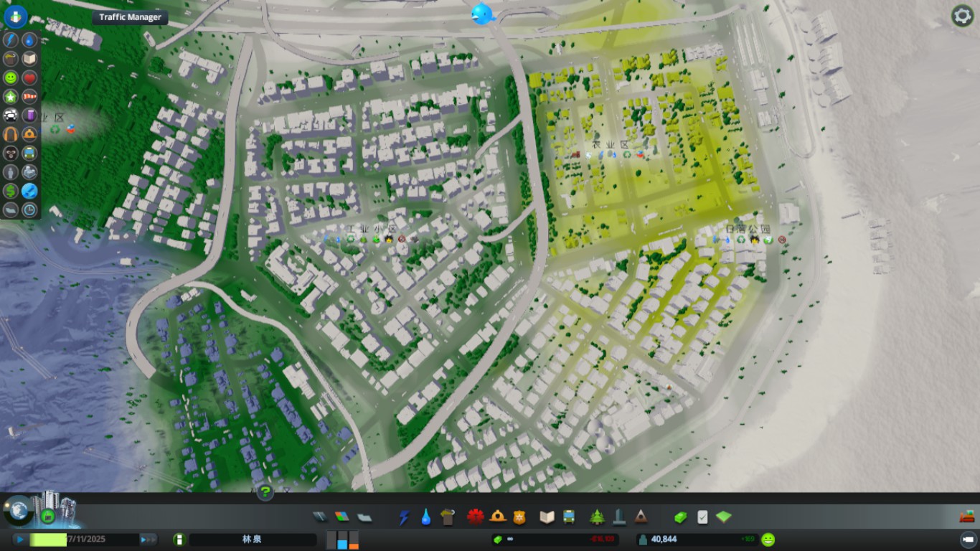Show the Electricity info view
The width and height of the screenshot is (980, 551).
coord(10,39)
